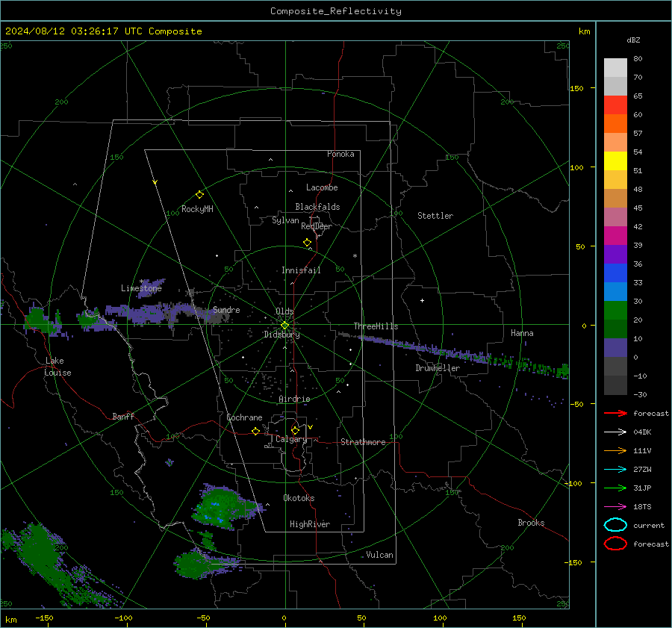Click the Stettler label
672x628 pixels.
(x=435, y=216)
